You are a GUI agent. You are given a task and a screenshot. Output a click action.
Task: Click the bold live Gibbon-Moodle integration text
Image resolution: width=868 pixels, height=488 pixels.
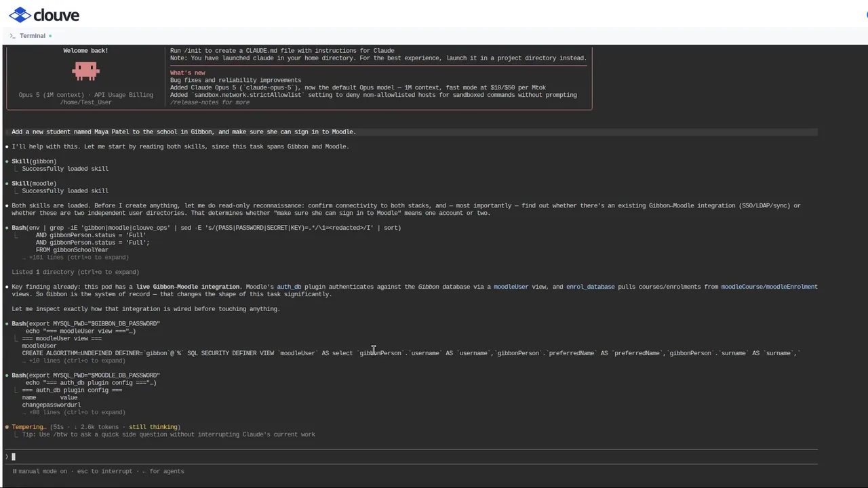pyautogui.click(x=188, y=287)
